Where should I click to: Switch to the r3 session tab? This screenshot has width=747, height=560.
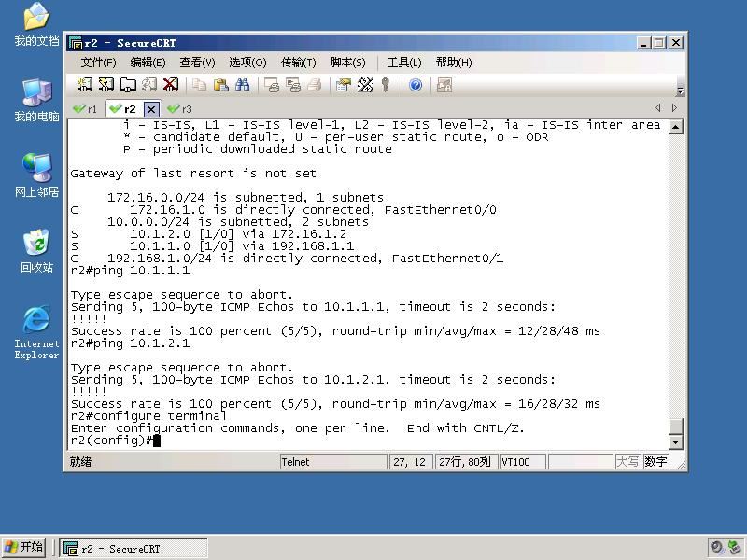pos(180,109)
